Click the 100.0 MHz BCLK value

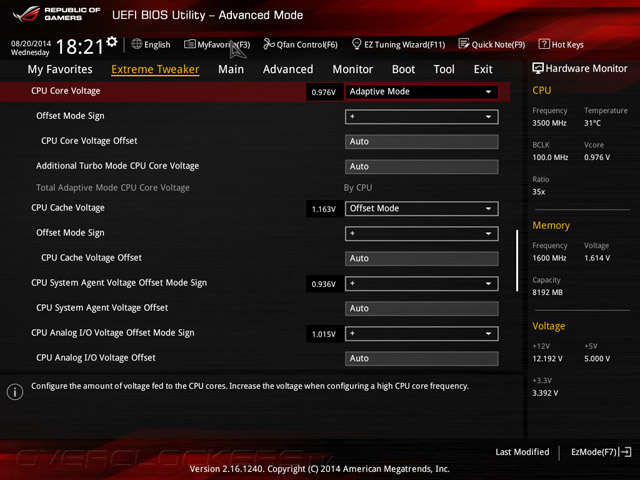click(550, 158)
